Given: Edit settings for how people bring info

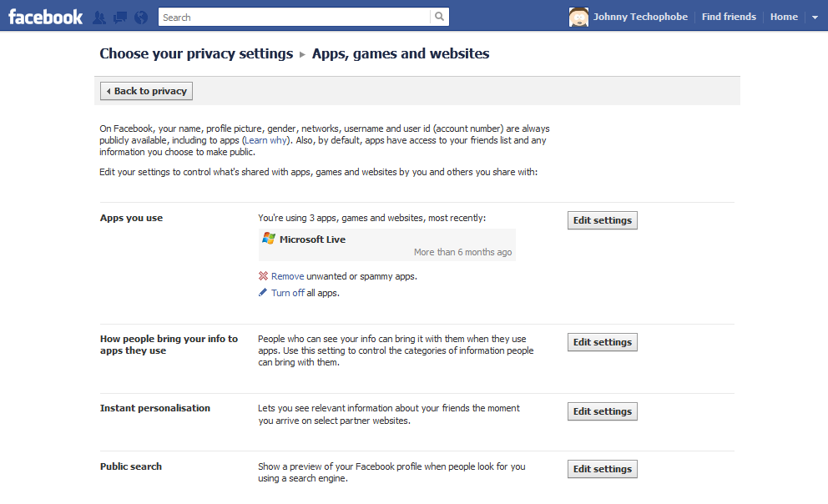Looking at the screenshot, I should click(x=603, y=342).
